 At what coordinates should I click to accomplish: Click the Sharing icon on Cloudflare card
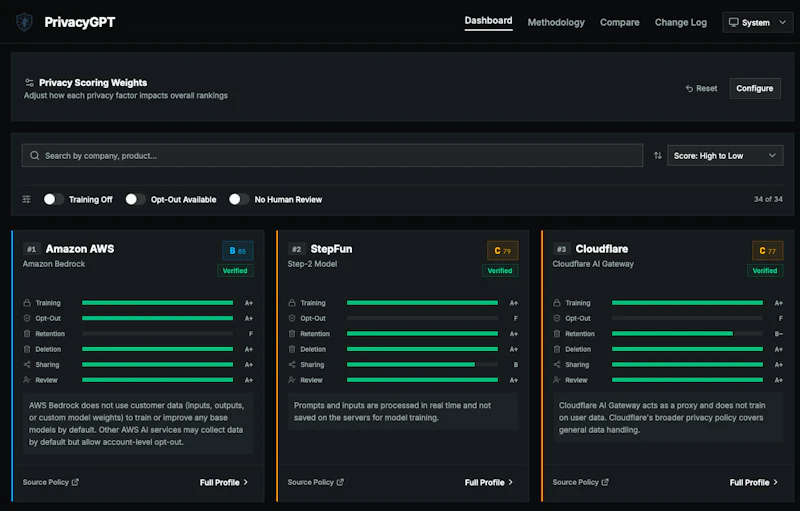coord(557,365)
